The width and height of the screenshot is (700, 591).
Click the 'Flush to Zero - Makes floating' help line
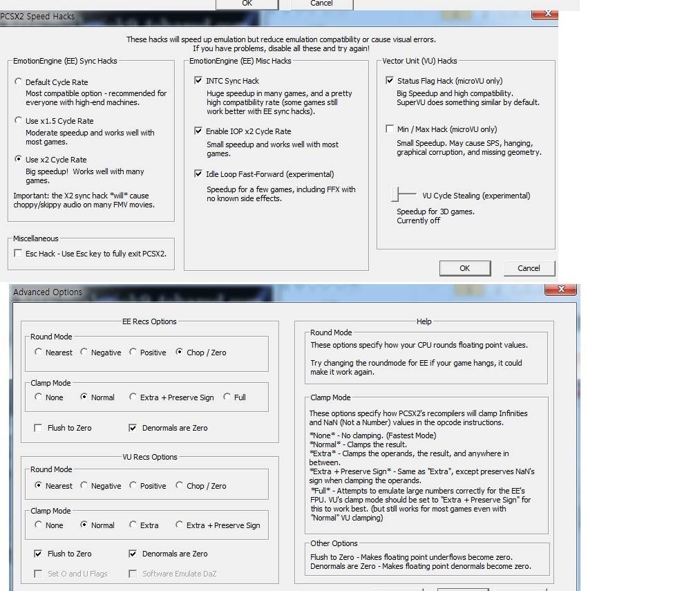pyautogui.click(x=411, y=557)
